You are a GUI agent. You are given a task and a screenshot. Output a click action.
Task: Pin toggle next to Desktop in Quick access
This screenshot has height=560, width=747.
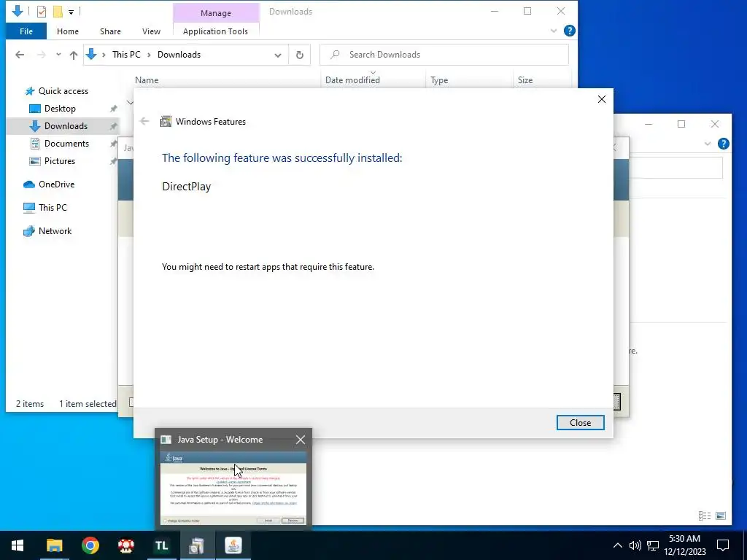pos(113,109)
